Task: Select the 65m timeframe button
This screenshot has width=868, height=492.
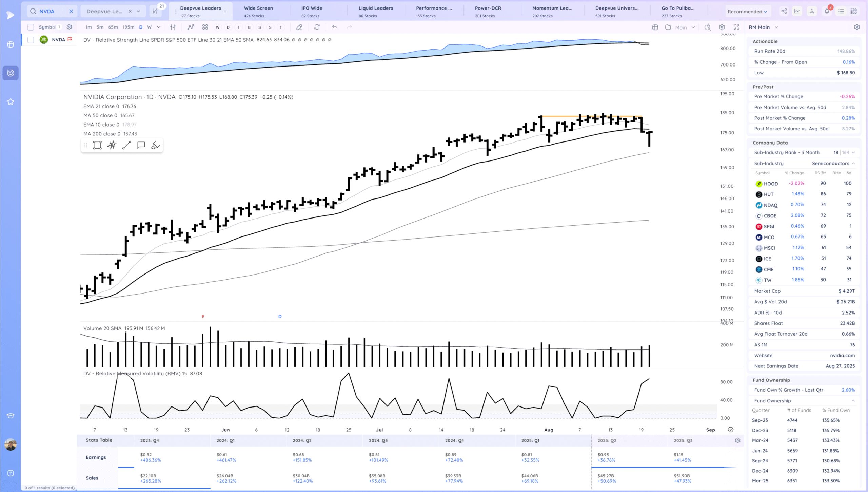Action: tap(113, 27)
